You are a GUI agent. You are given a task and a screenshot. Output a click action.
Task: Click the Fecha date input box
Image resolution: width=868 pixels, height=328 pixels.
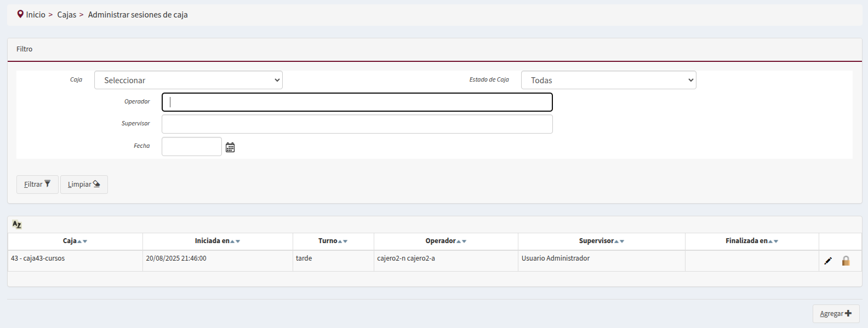pyautogui.click(x=191, y=147)
